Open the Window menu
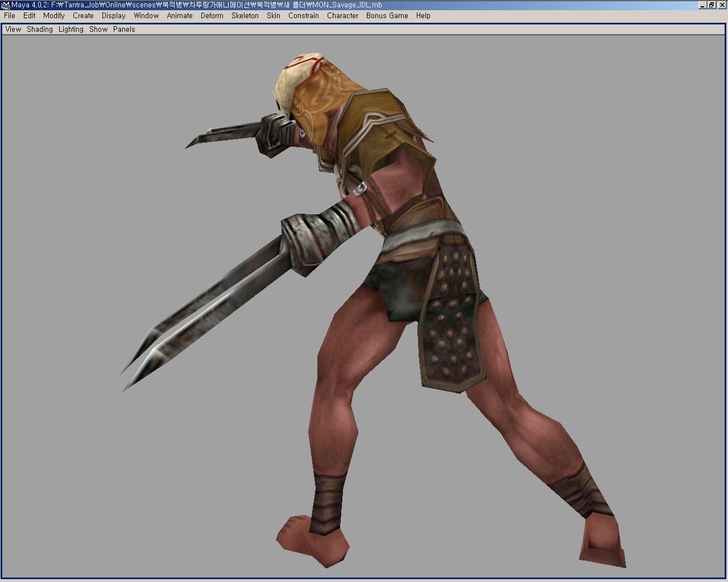 [146, 16]
